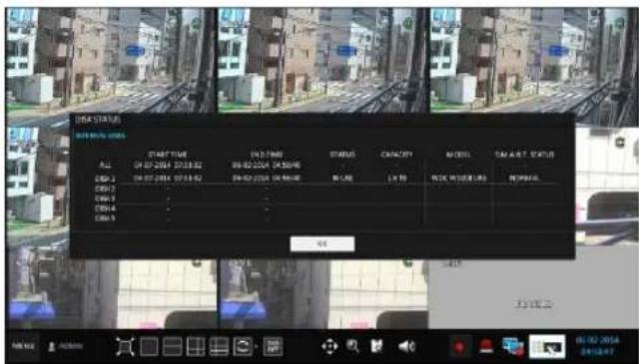Select the bottom-center camera view
The image size is (639, 364).
click(322, 293)
